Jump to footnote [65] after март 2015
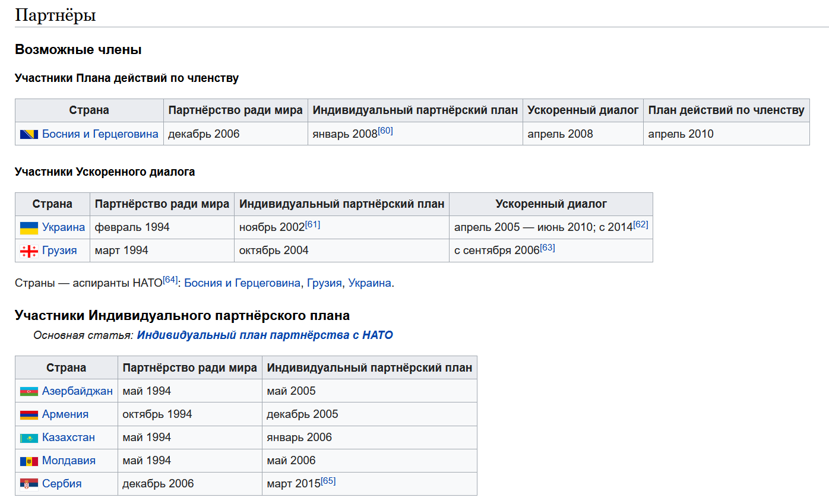This screenshot has width=829, height=504. click(x=328, y=480)
